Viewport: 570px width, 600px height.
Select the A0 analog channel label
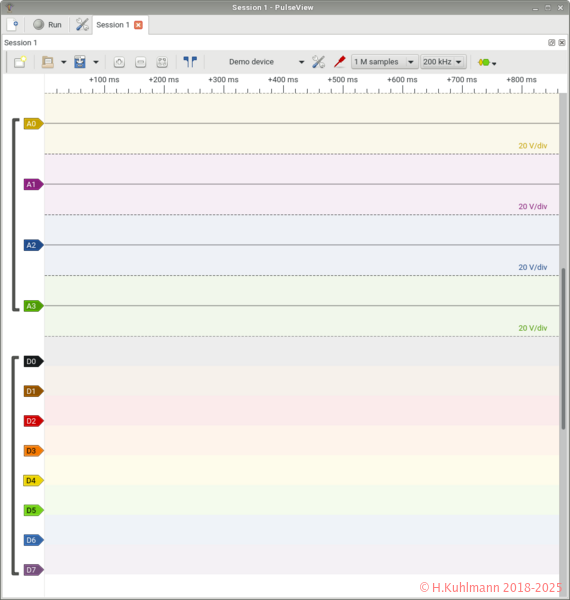[x=33, y=124]
